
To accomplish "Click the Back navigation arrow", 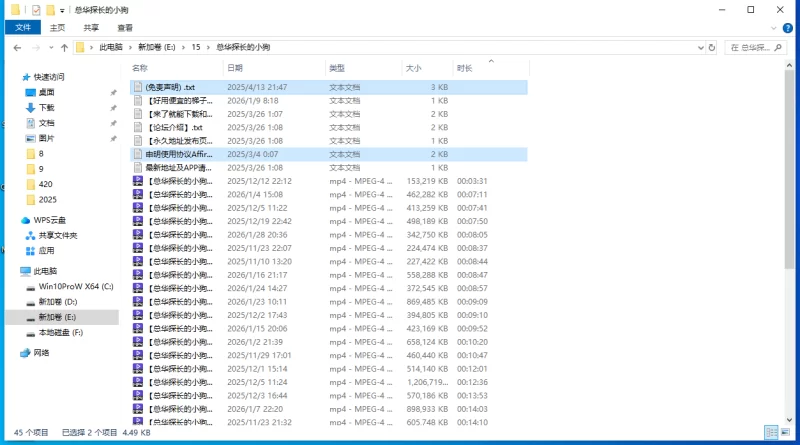I will click(17, 47).
